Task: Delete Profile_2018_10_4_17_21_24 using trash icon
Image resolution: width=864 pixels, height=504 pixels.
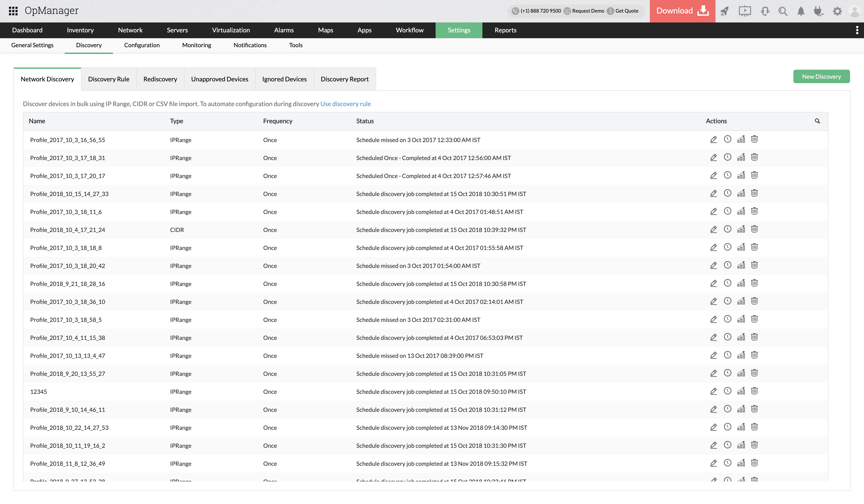Action: coord(754,229)
